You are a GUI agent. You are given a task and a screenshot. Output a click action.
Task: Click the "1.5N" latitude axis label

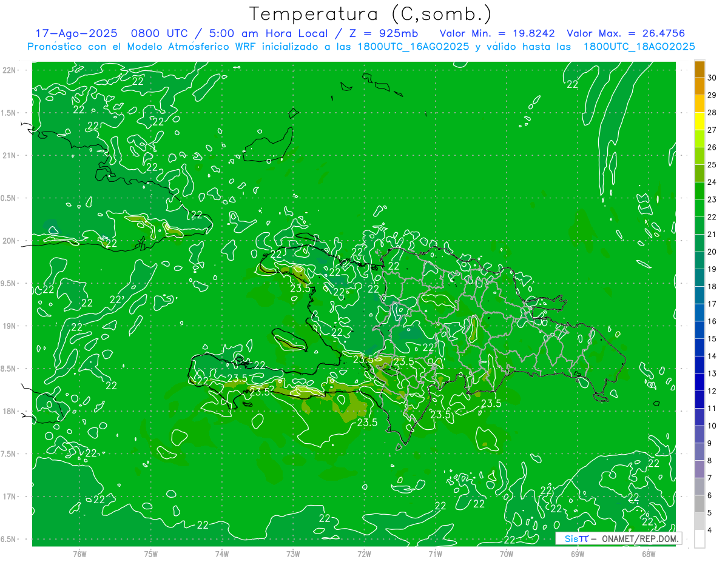click(8, 113)
